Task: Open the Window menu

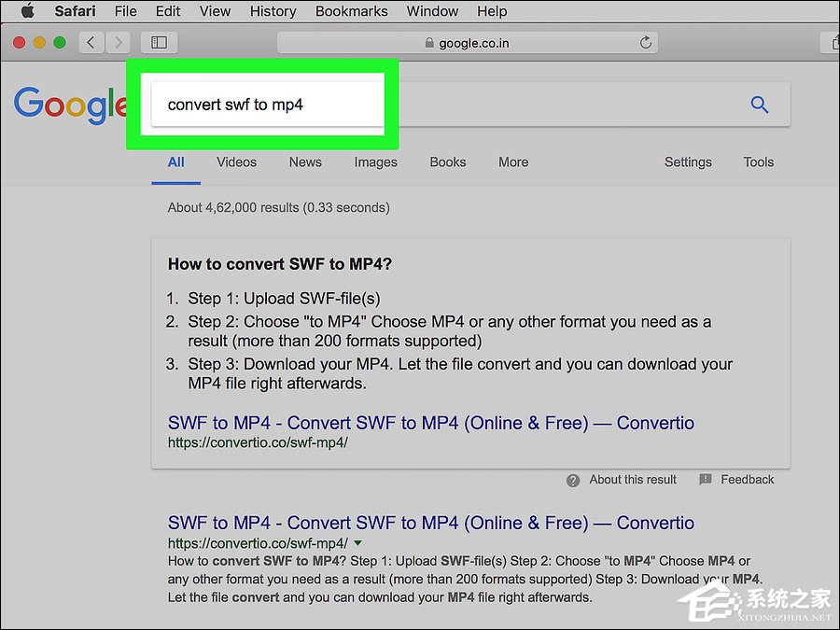Action: 432,11
